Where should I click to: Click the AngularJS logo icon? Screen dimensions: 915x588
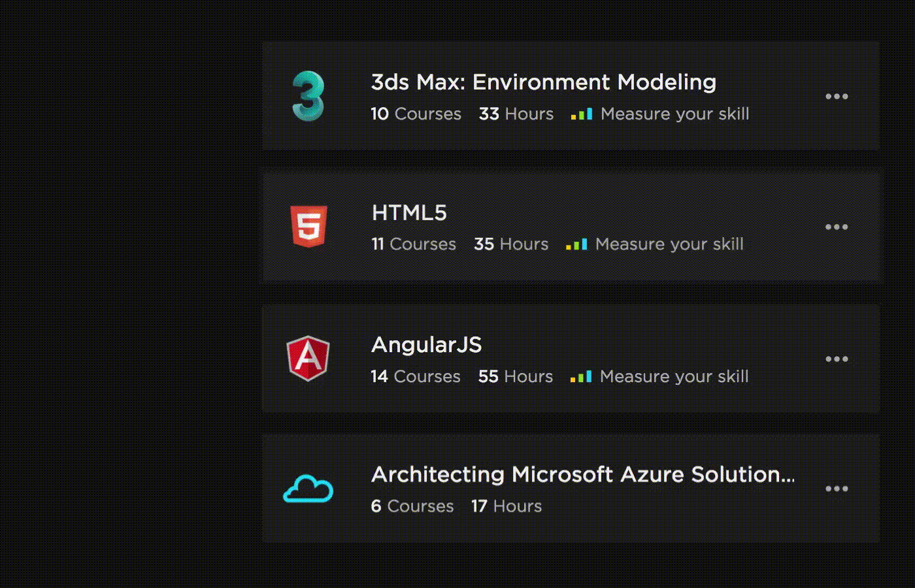point(308,358)
